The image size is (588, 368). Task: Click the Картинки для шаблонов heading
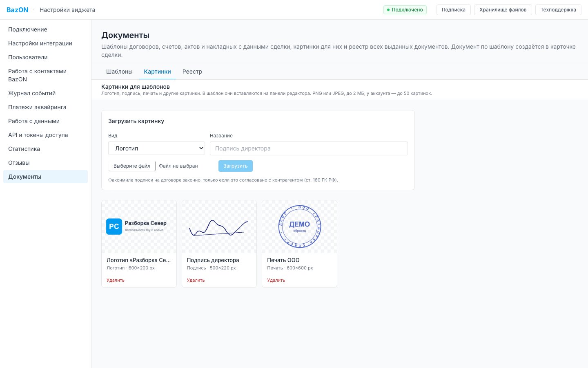pos(136,87)
